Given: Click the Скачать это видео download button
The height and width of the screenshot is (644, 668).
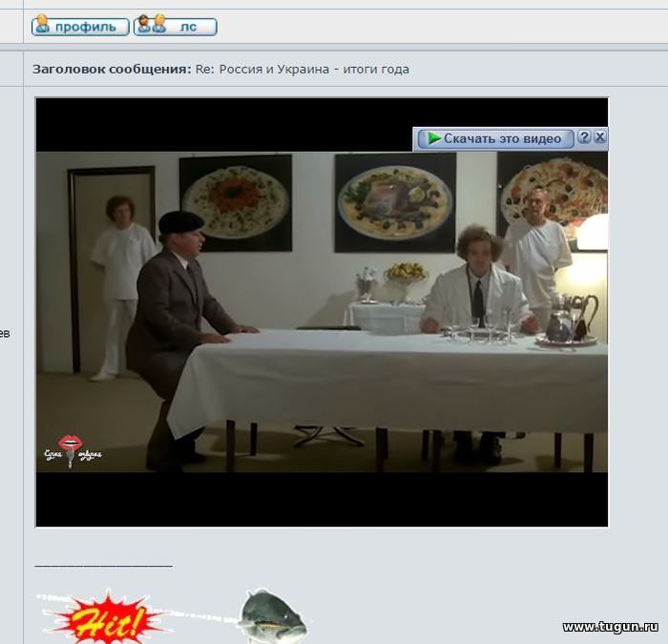Looking at the screenshot, I should pyautogui.click(x=495, y=139).
